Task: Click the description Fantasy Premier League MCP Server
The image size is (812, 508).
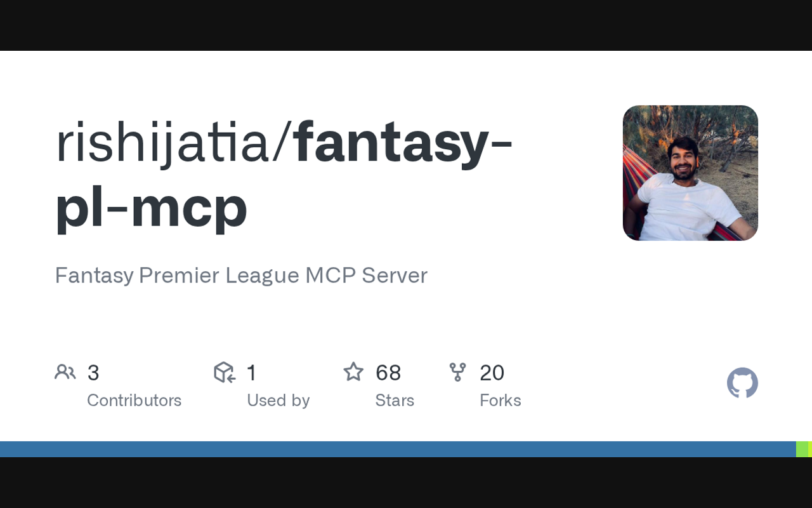Action: (241, 276)
